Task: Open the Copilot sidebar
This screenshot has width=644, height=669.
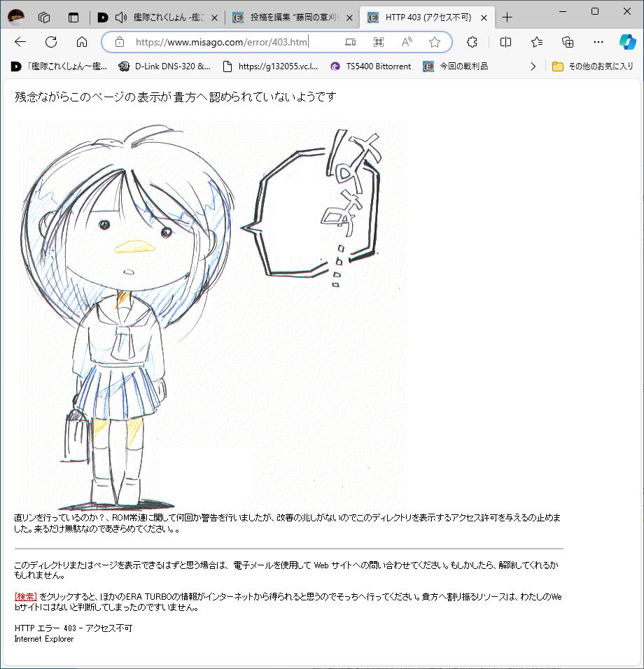Action: click(x=627, y=42)
